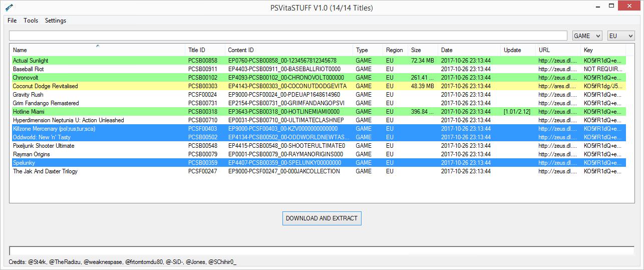644x270 pixels.
Task: Click Title ID PCSB00911 cell
Action: click(203, 69)
